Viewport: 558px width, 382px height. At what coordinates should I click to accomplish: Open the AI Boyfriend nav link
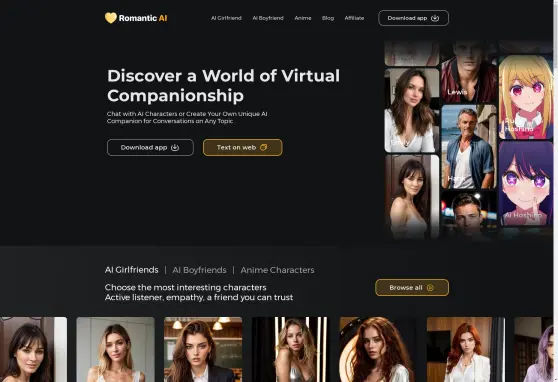click(268, 18)
